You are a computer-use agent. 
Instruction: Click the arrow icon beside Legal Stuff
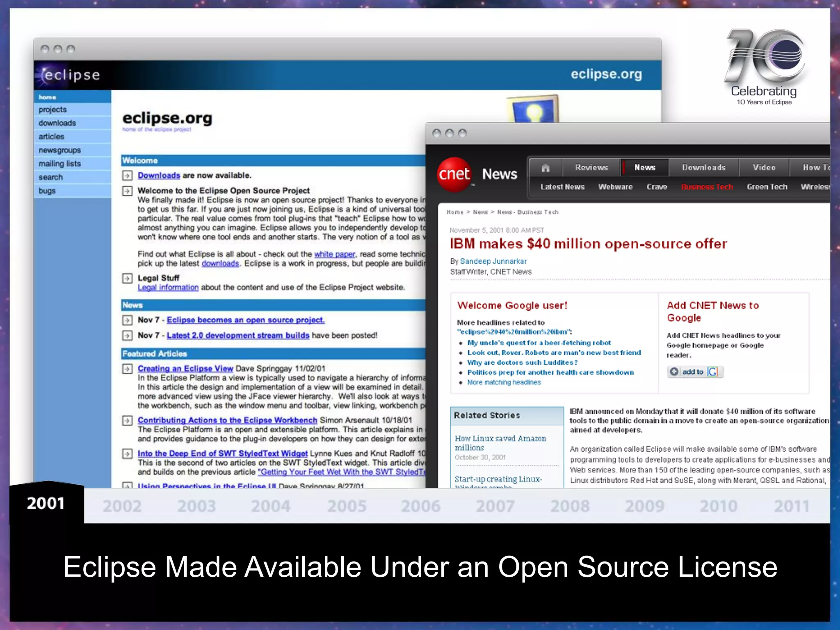[127, 278]
